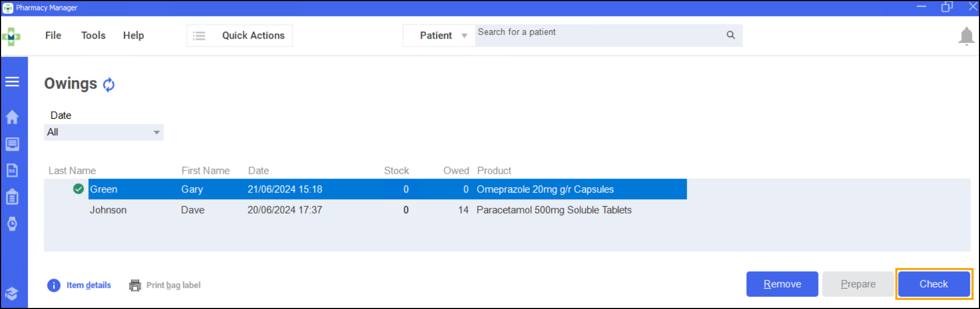
Task: Open the File menu
Action: point(53,36)
